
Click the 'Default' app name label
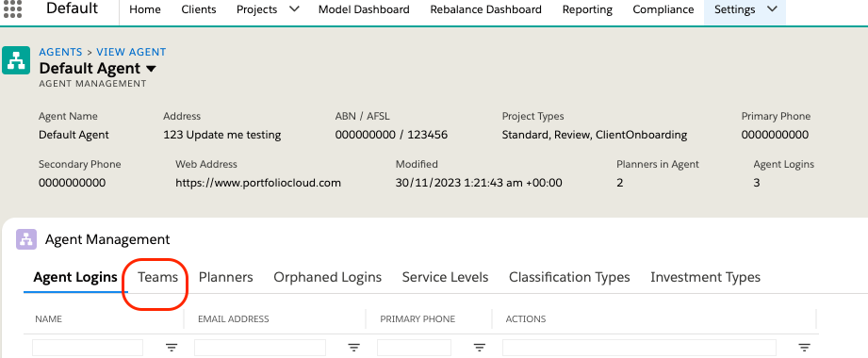coord(72,8)
